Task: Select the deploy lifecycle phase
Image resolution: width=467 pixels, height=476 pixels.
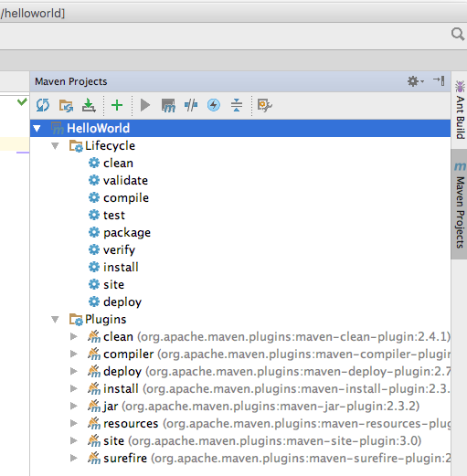Action: click(122, 302)
